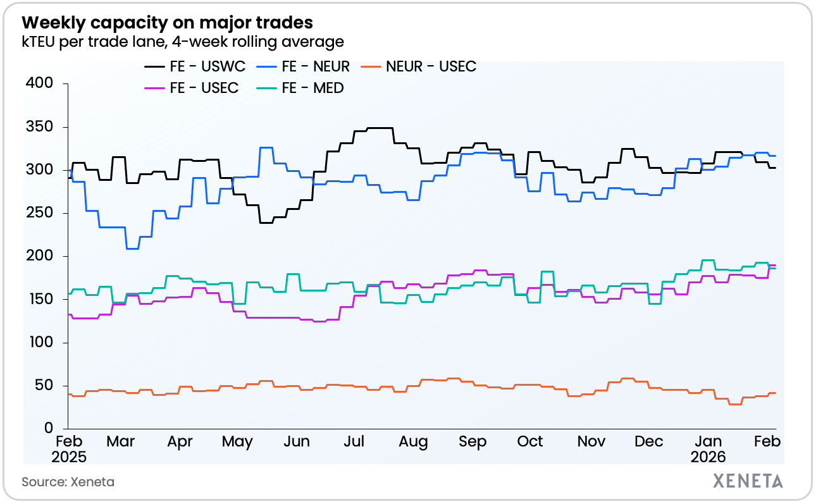
Task: Click the Feb 2025 x-axis label
Action: (x=70, y=448)
